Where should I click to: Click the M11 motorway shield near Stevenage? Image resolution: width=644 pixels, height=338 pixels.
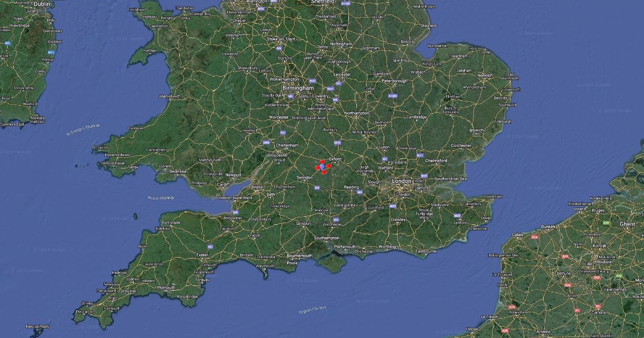[420, 155]
